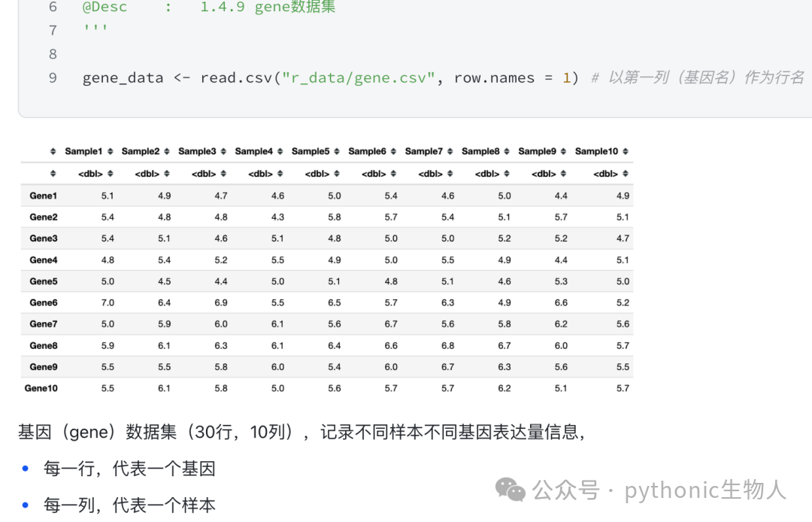This screenshot has width=812, height=522.
Task: Click the 7.0 value in the Gene6 row
Action: 108,302
